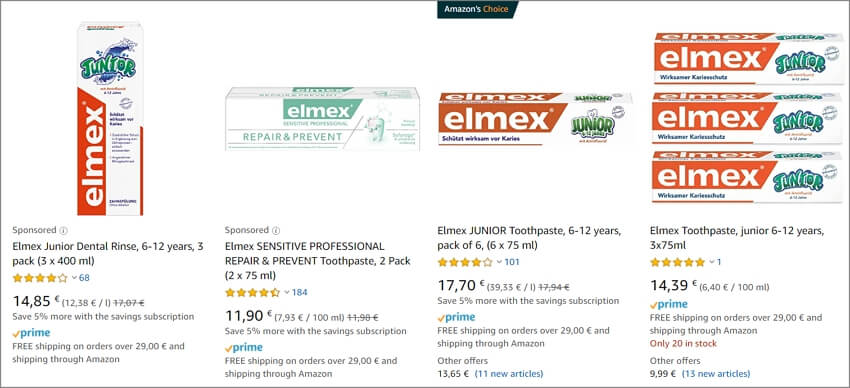Open the Elmex Junior Dental Rinse product title

click(x=108, y=254)
